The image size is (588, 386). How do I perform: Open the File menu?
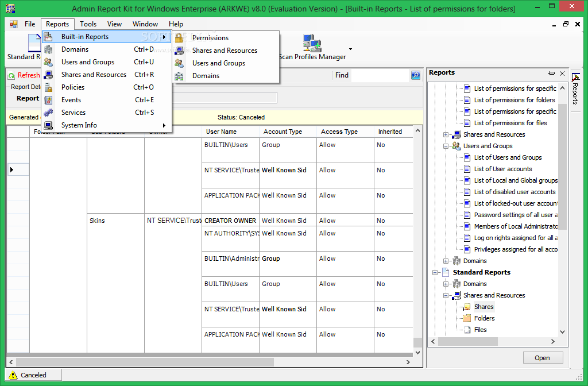point(30,24)
